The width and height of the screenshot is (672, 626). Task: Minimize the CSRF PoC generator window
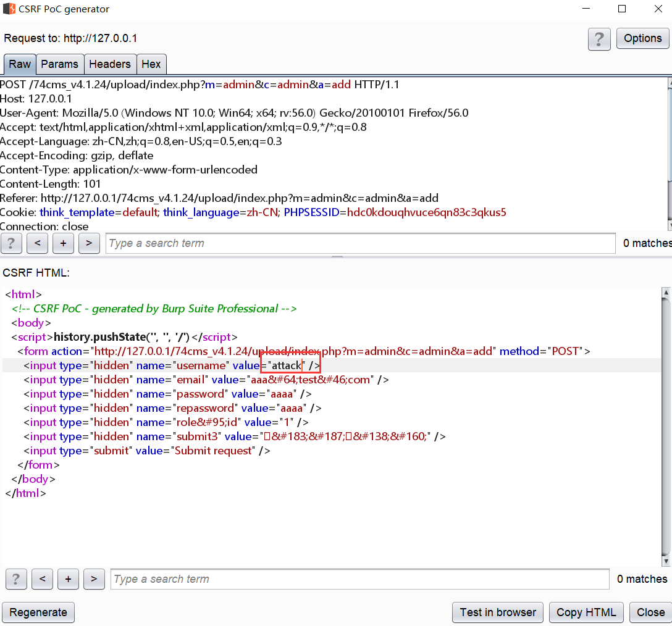point(586,9)
